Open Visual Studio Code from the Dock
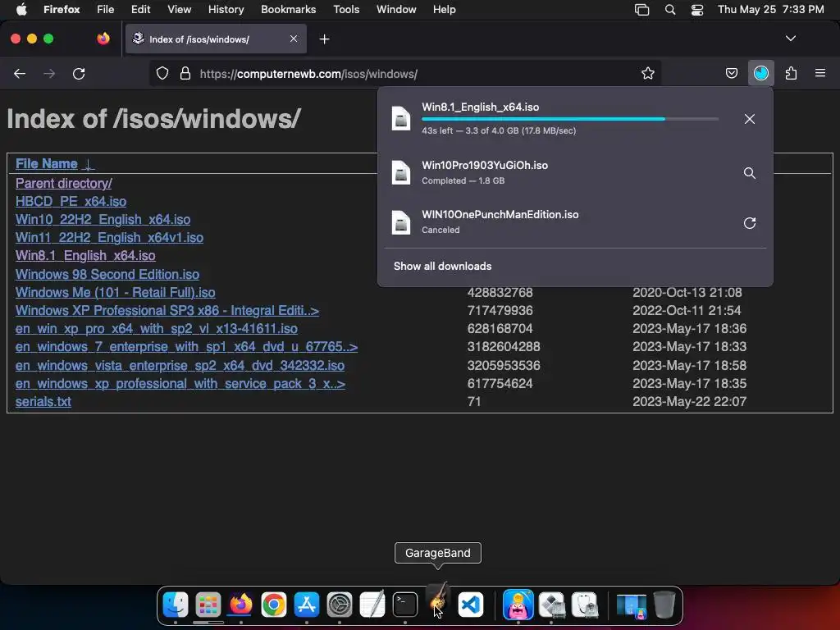 click(470, 605)
